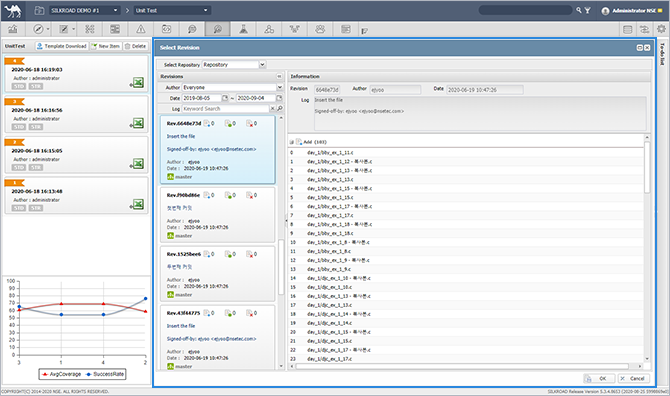The height and width of the screenshot is (396, 670).
Task: Open Excel export for unit test 2
Action: click(138, 164)
